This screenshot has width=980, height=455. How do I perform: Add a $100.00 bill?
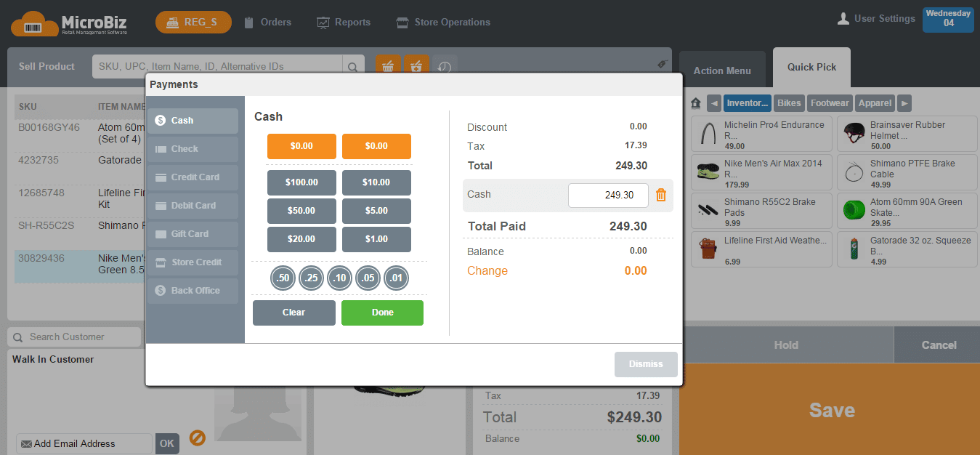[x=301, y=182]
